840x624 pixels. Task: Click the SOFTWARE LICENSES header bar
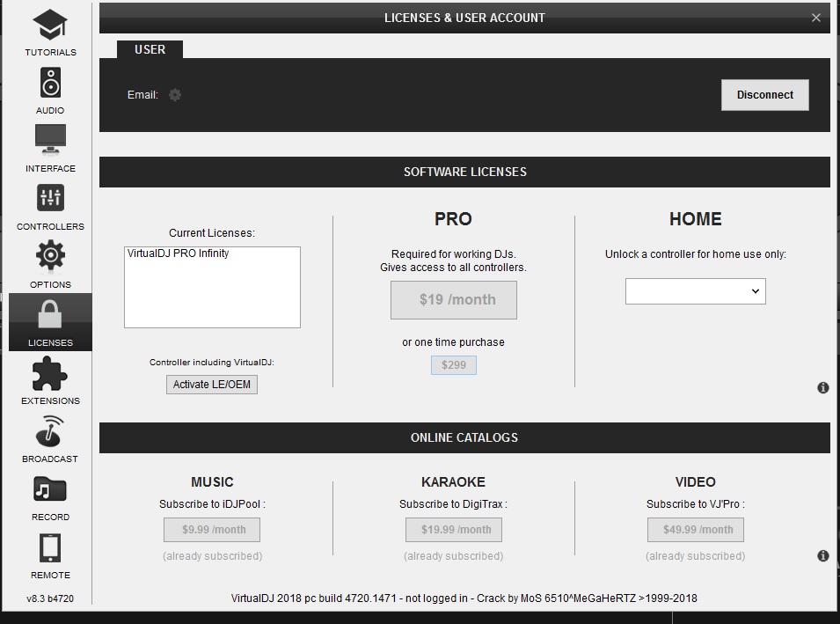(464, 173)
